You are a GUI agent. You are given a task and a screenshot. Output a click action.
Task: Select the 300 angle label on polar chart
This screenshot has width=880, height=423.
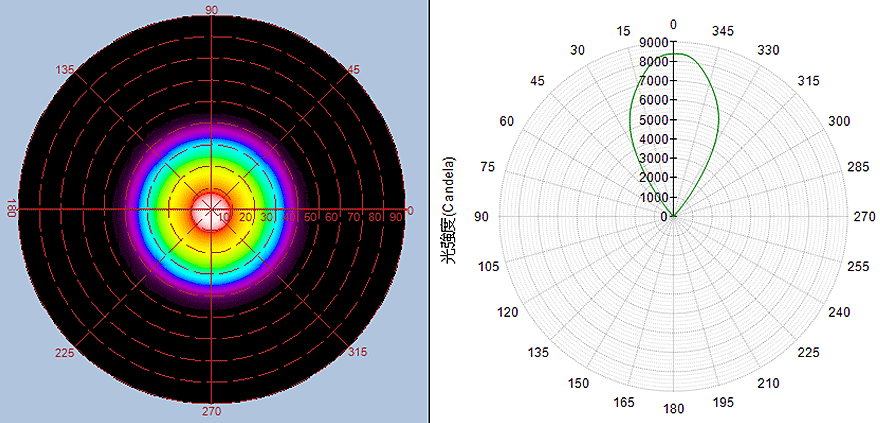point(839,121)
